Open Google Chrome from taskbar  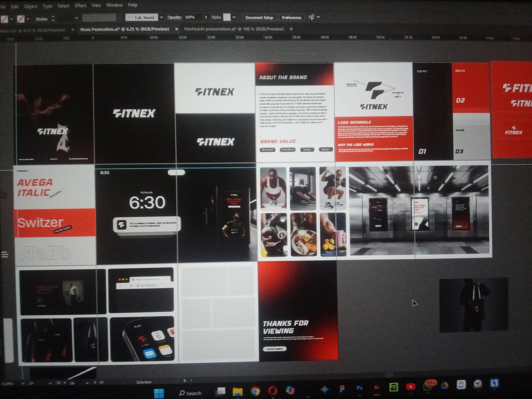pos(255,391)
